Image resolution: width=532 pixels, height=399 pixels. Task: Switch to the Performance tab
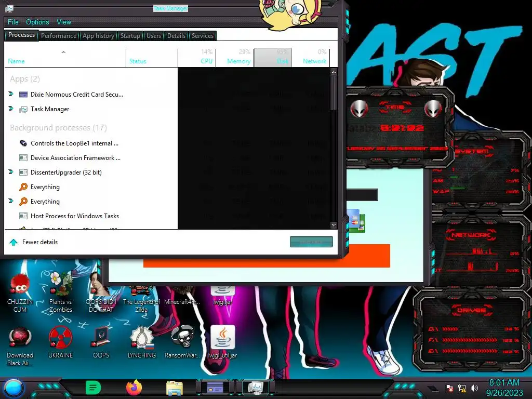click(x=59, y=36)
